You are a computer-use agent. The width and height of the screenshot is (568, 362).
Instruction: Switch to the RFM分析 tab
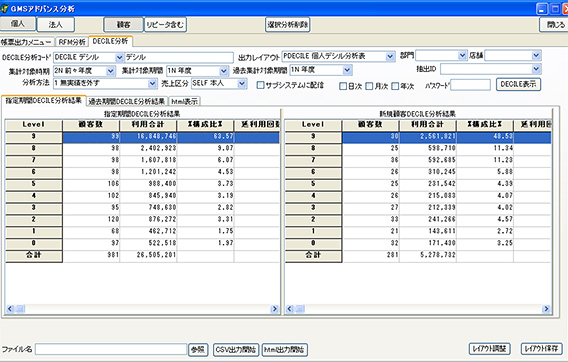point(72,42)
